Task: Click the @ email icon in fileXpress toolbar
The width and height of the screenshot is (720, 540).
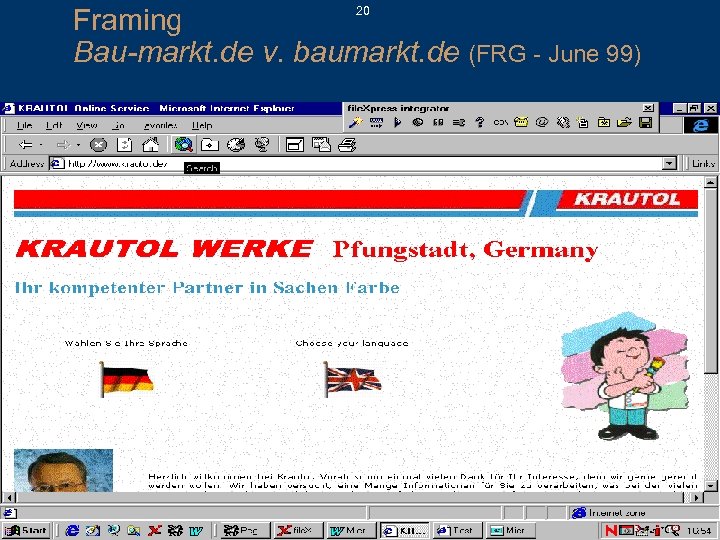Action: [542, 122]
